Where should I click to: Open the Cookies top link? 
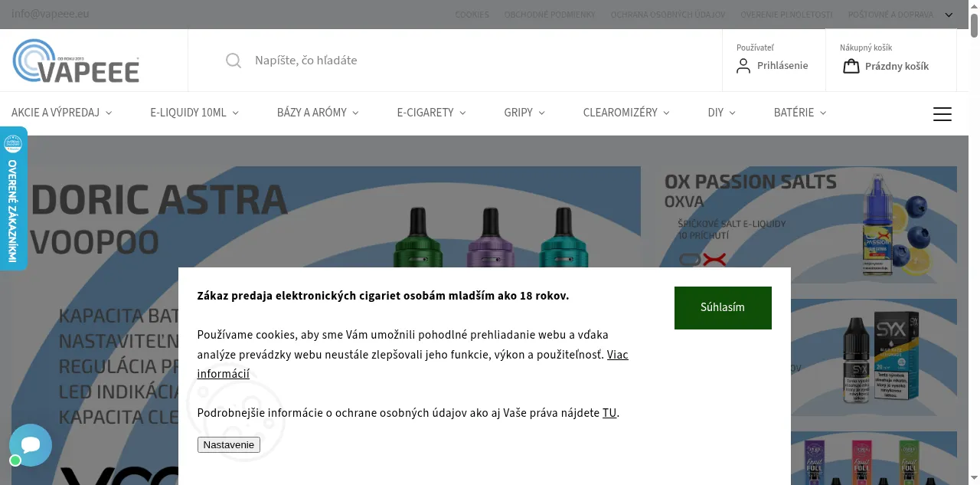pos(472,15)
